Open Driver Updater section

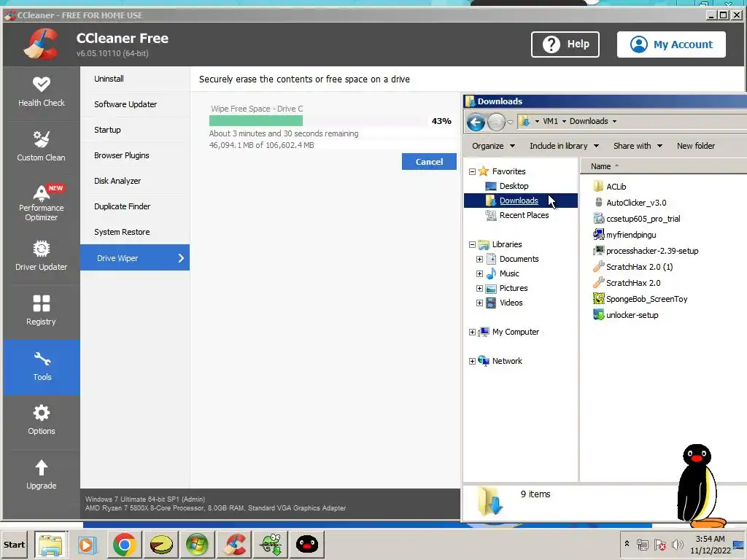tap(42, 256)
